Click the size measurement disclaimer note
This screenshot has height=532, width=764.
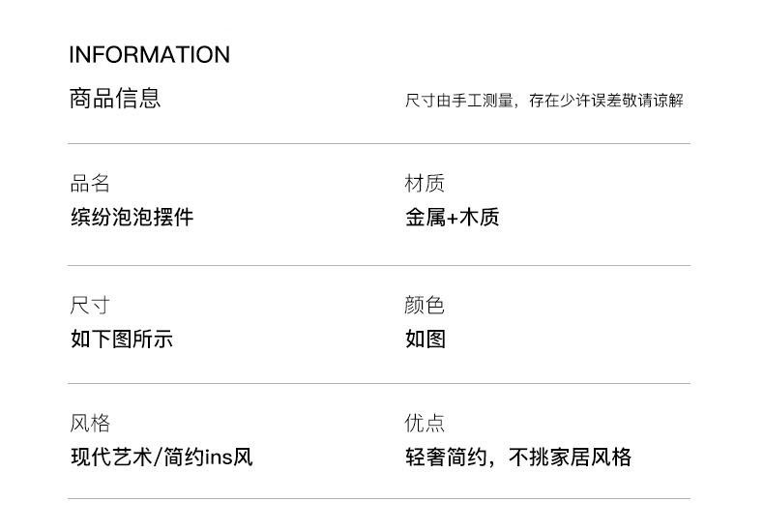[x=544, y=101]
